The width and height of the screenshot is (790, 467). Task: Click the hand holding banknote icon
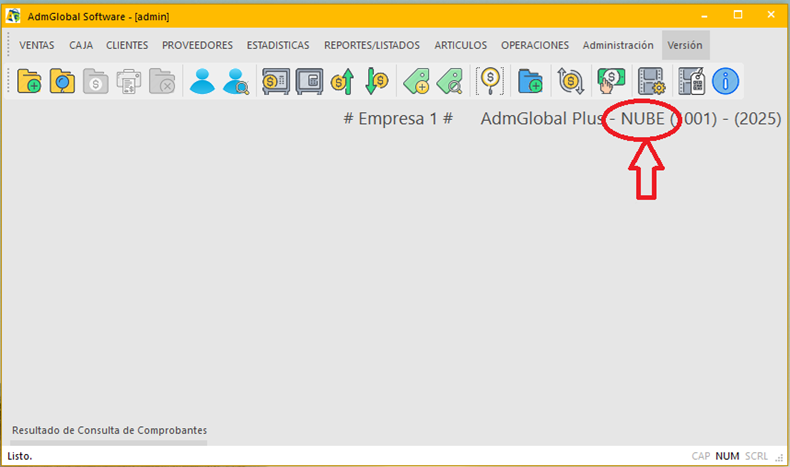611,81
